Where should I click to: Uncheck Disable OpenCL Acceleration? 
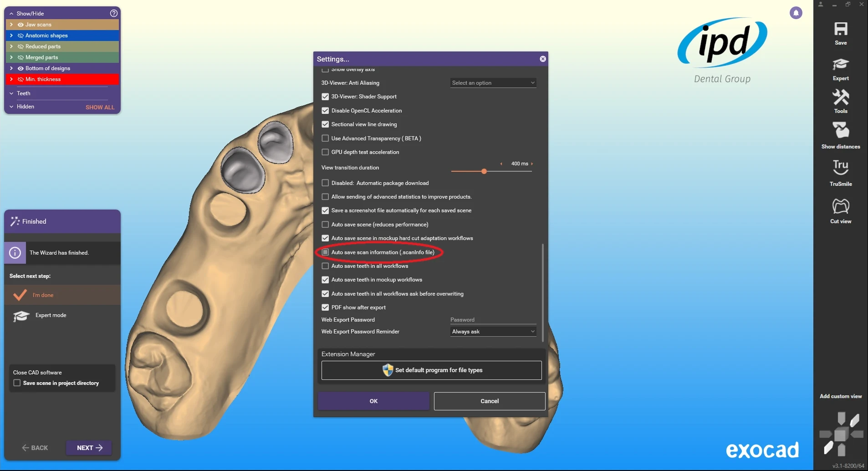coord(325,111)
